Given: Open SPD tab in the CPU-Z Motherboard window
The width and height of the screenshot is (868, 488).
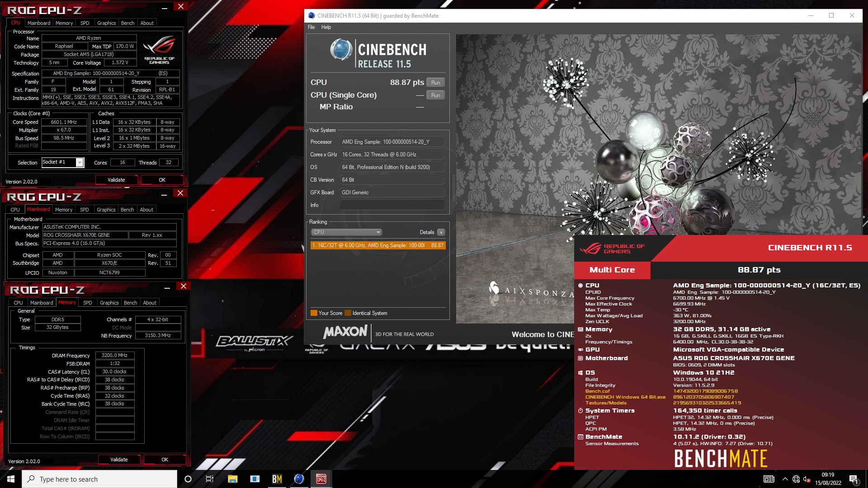Looking at the screenshot, I should tap(85, 210).
